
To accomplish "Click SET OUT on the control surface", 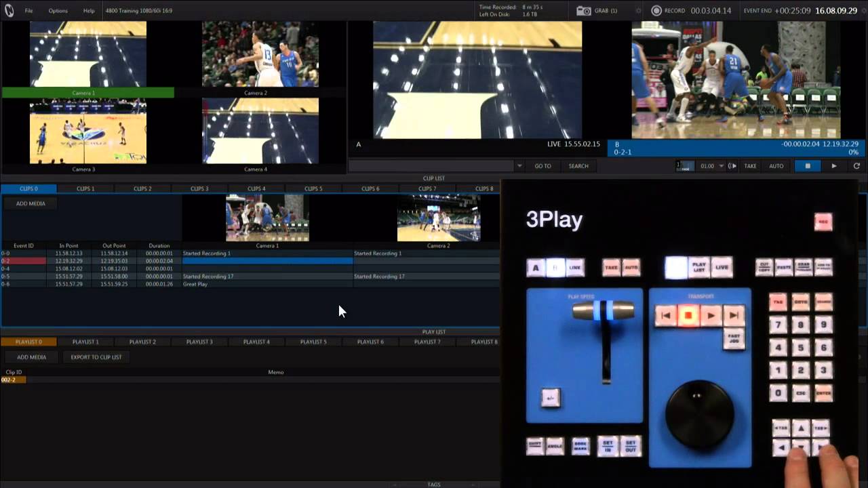I will point(631,445).
